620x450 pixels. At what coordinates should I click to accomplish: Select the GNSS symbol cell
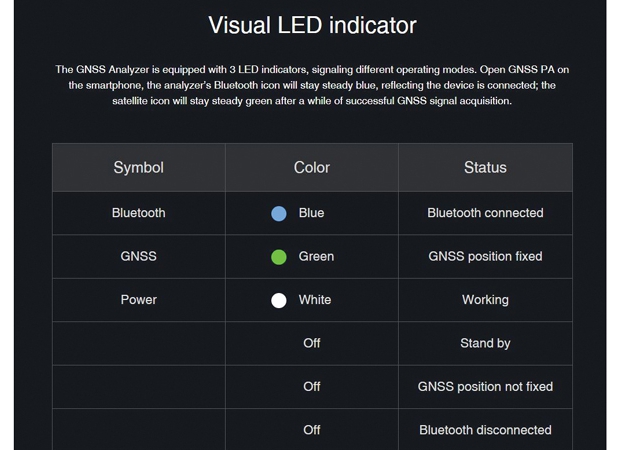coord(139,256)
